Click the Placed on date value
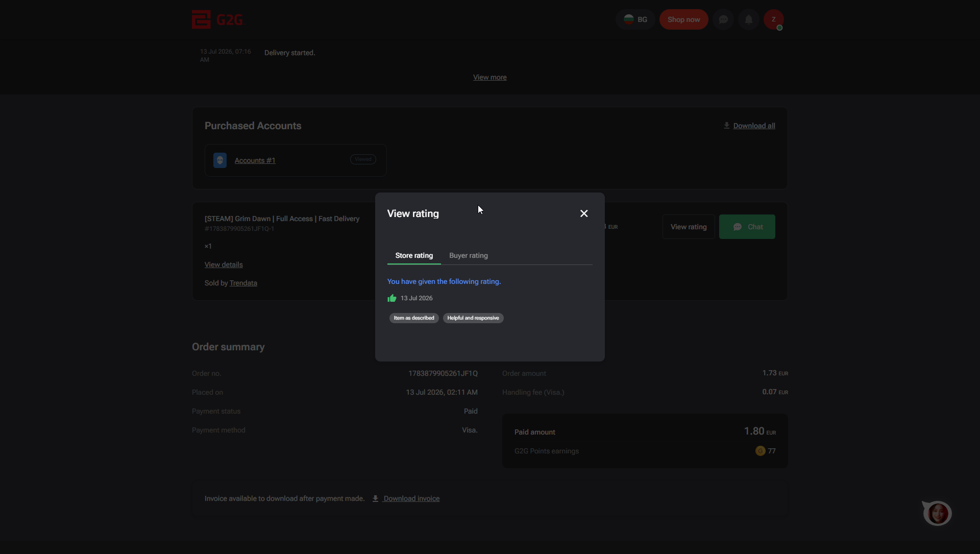This screenshot has height=554, width=980. (442, 392)
